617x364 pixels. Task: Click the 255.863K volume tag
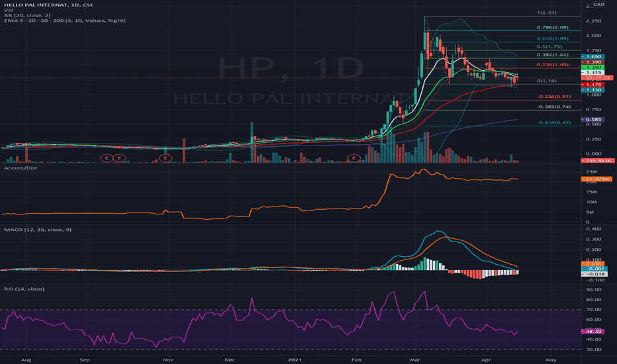(597, 161)
